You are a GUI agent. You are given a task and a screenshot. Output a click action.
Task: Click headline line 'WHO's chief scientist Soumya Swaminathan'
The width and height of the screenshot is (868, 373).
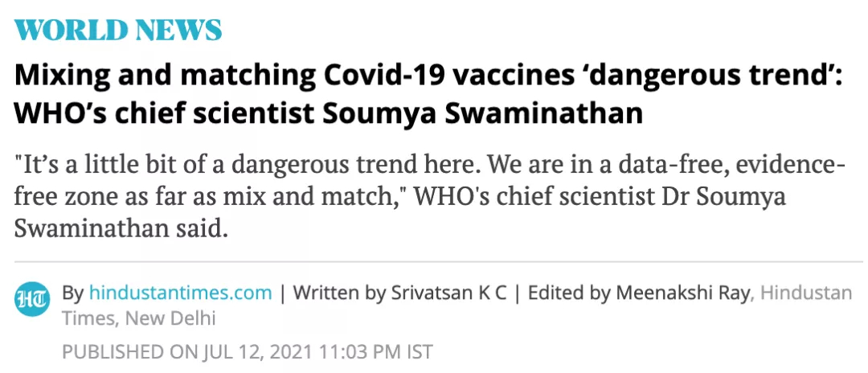click(329, 113)
